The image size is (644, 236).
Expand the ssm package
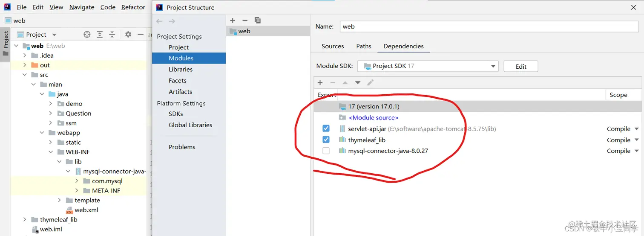point(51,123)
